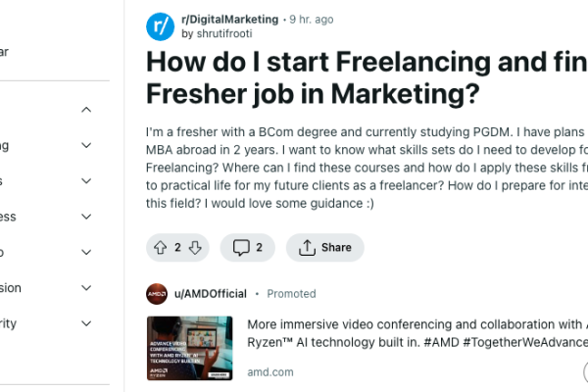
Task: Open the shrutifrooti user profile
Action: (224, 33)
